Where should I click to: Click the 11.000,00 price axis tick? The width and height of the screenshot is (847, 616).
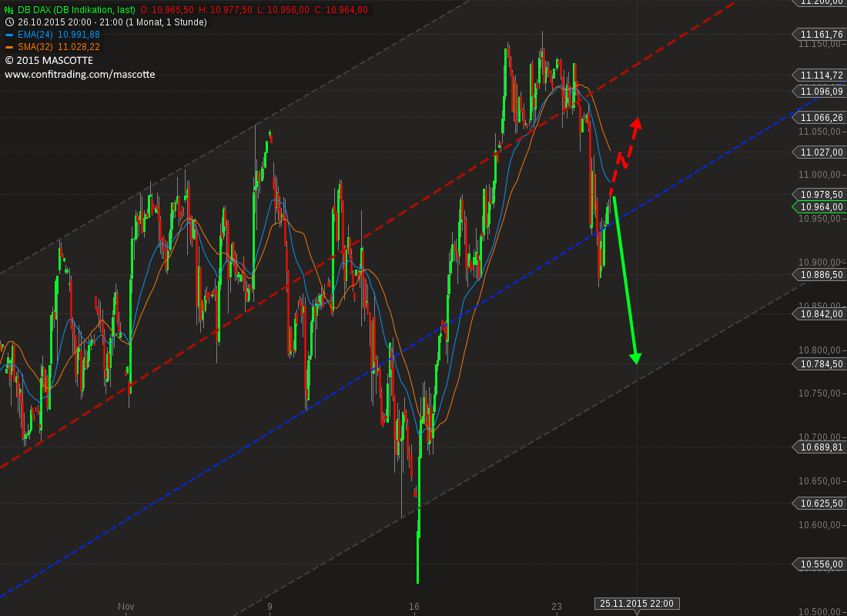click(x=819, y=175)
